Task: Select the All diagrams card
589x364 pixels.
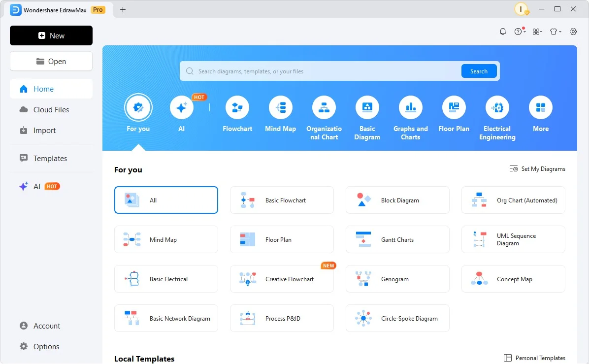Action: [x=166, y=200]
